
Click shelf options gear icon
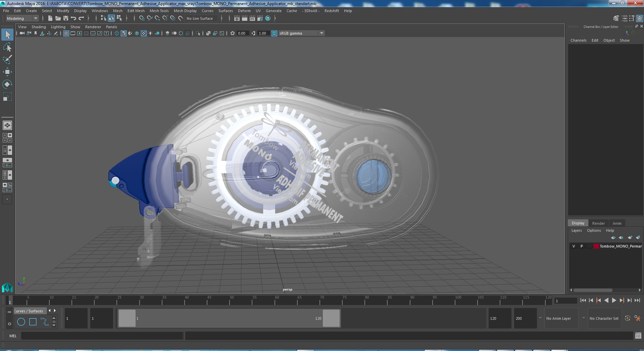[x=9, y=324]
